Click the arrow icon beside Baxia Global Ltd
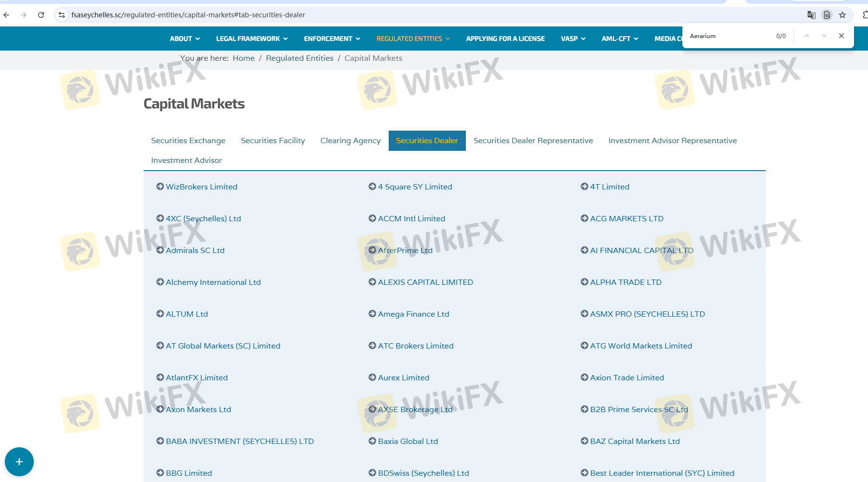868x482 pixels. [372, 441]
